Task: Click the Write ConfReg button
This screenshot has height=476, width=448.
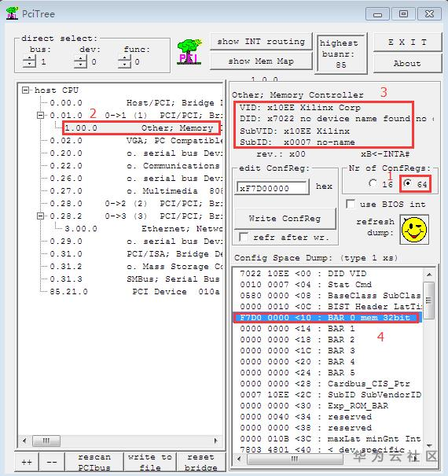Action: [x=285, y=219]
